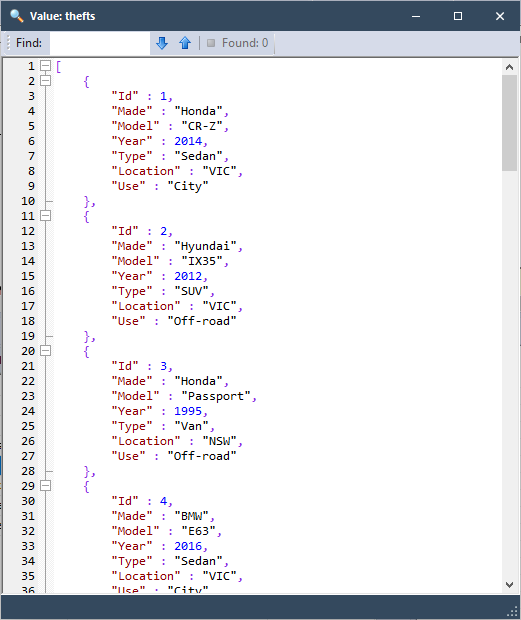Screen dimensions: 521x620
Task: Click "Off-road" on line 18
Action: (x=202, y=321)
